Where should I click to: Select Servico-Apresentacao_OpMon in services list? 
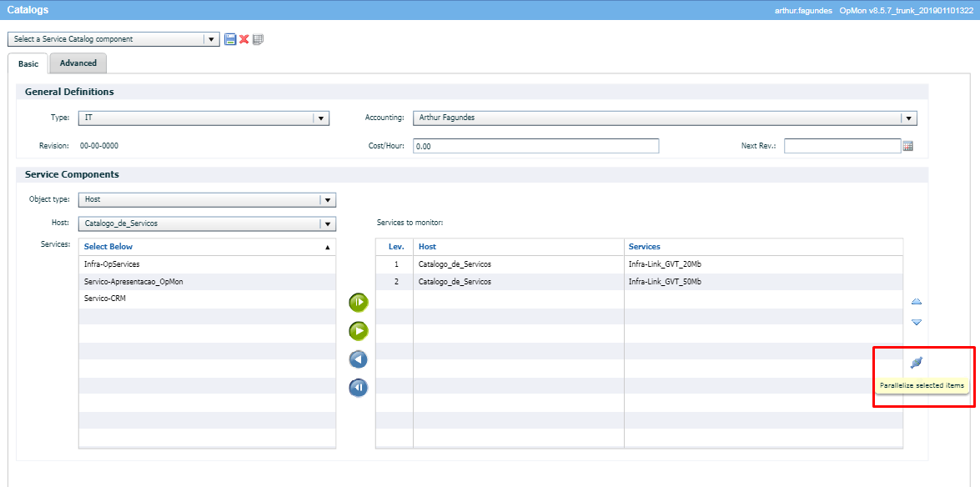pos(207,282)
